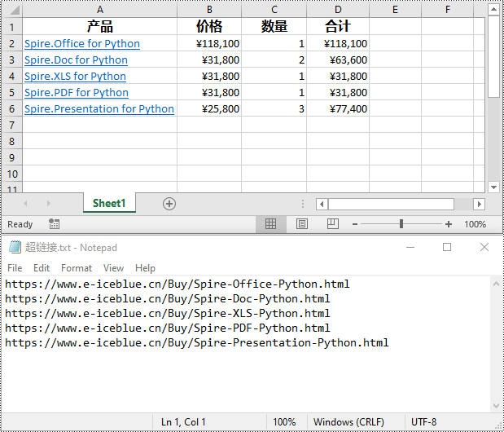Switch to Page Layout view icon
The width and height of the screenshot is (504, 432).
[x=301, y=224]
